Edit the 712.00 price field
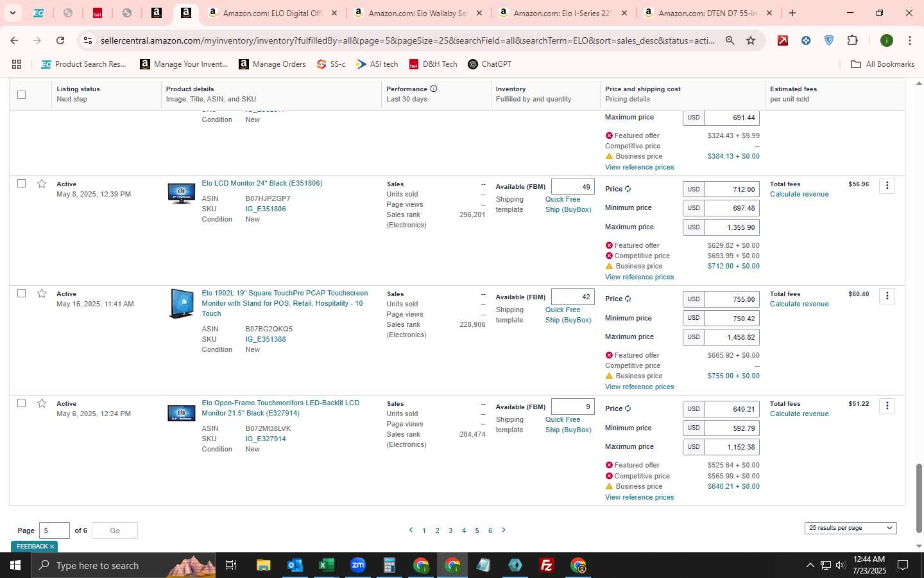Image resolution: width=924 pixels, height=578 pixels. pos(732,189)
